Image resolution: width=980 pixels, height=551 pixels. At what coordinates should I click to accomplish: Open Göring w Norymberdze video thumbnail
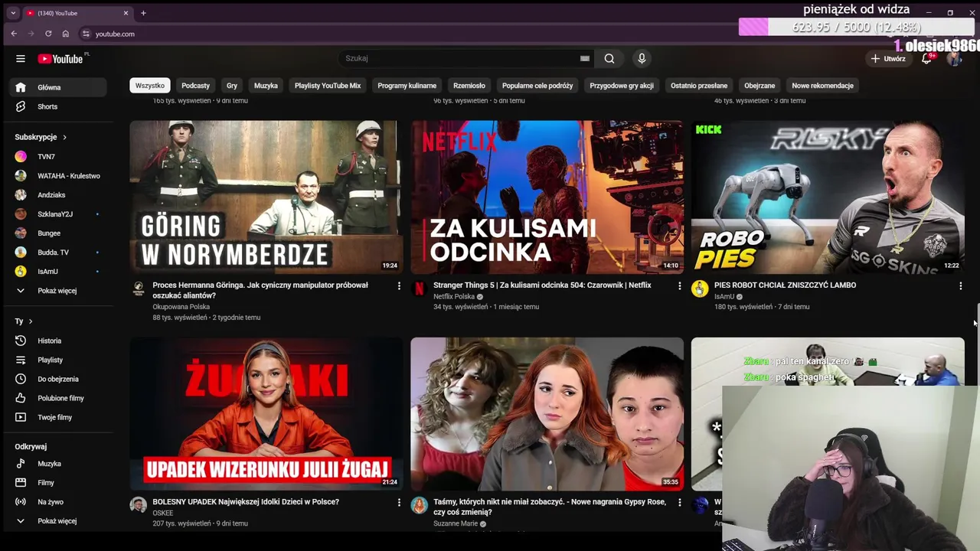click(x=266, y=197)
